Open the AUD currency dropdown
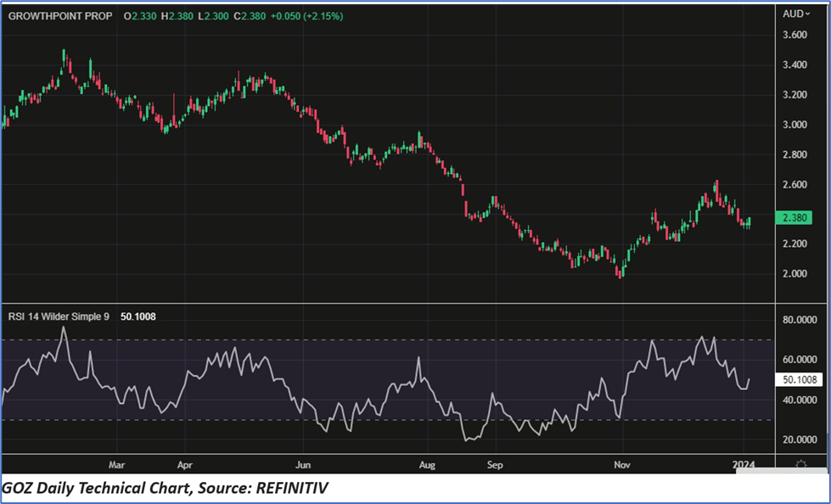The height and width of the screenshot is (504, 831). click(796, 14)
